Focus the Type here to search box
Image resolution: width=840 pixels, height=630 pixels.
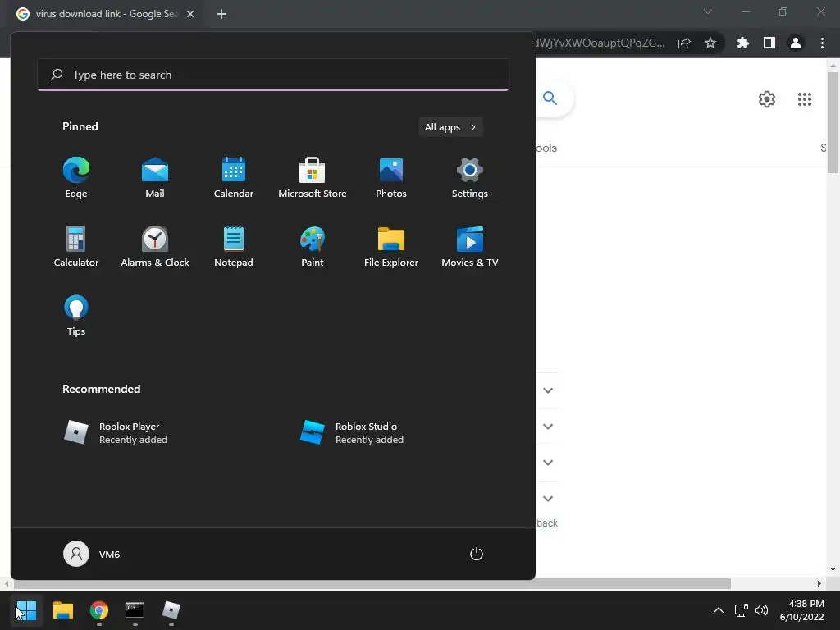273,75
